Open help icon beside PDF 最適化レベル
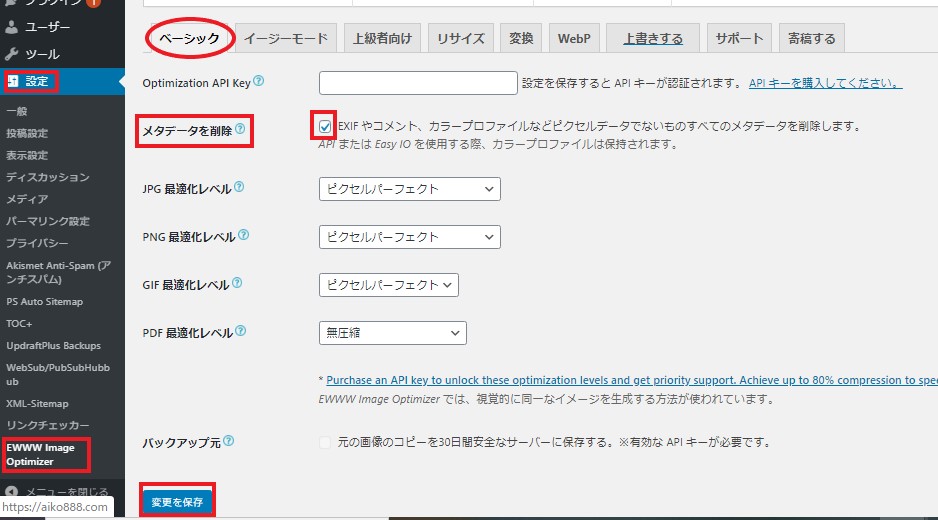 (x=240, y=330)
